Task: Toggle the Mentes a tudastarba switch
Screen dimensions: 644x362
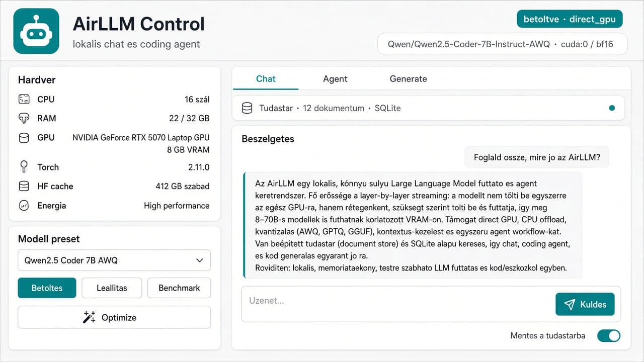Action: click(x=609, y=335)
